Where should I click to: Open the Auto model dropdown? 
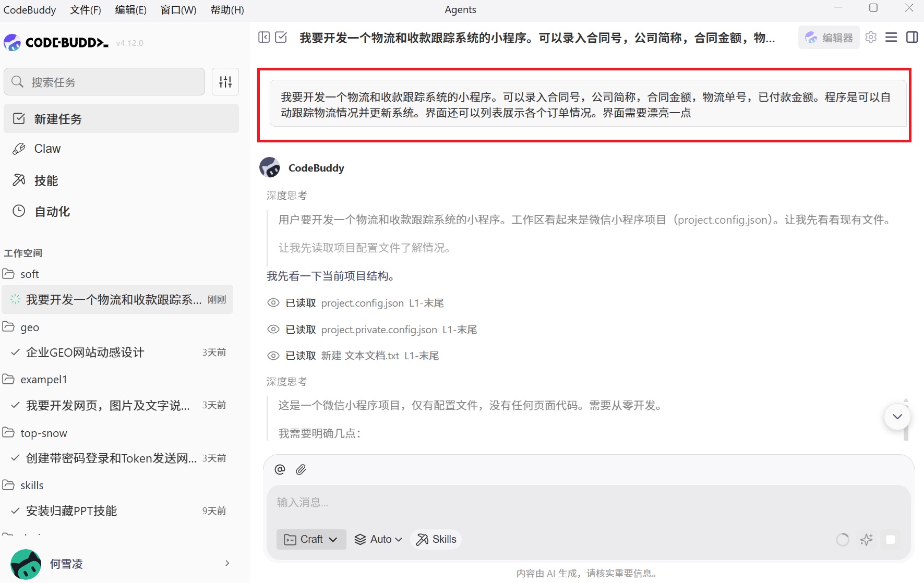click(378, 539)
